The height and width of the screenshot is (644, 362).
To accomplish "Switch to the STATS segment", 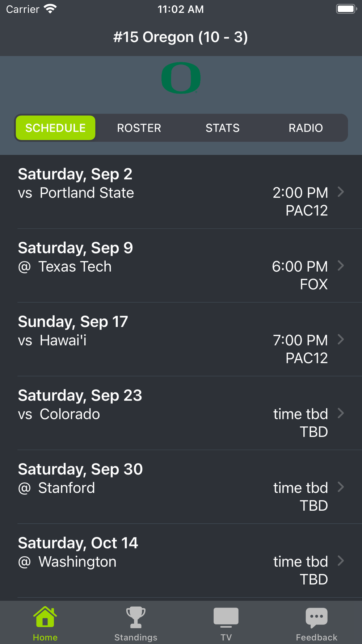I will click(x=223, y=128).
